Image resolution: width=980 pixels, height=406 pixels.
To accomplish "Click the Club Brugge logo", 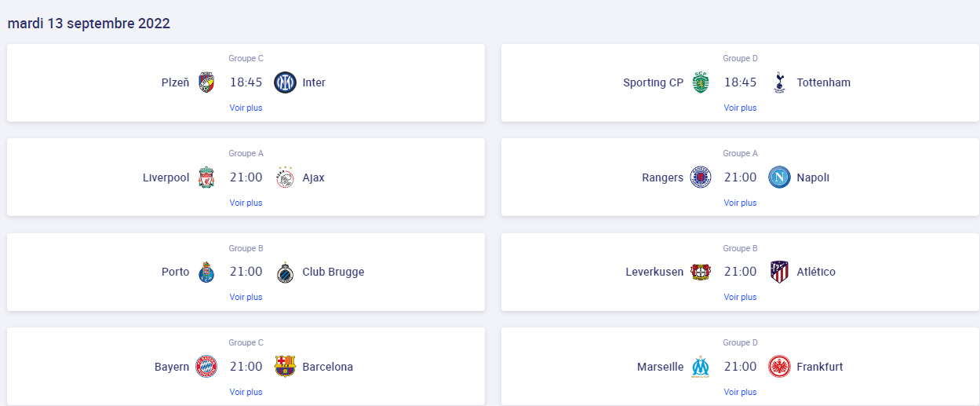I will tap(285, 272).
